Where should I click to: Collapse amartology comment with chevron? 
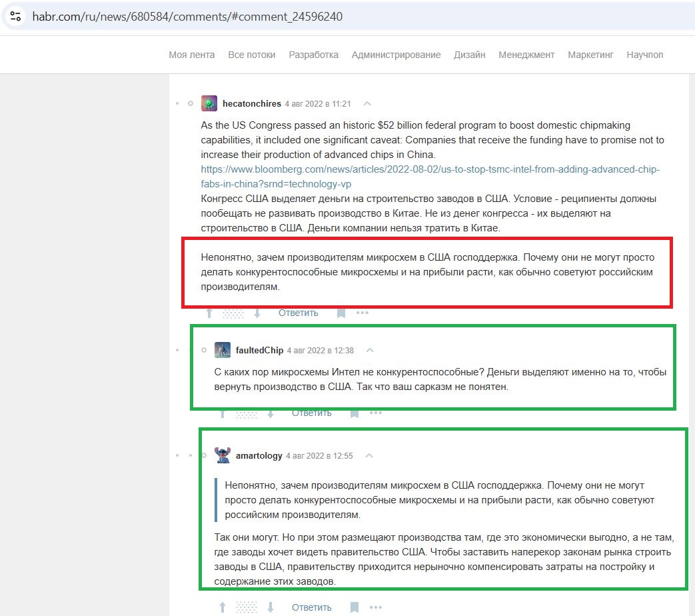point(368,455)
